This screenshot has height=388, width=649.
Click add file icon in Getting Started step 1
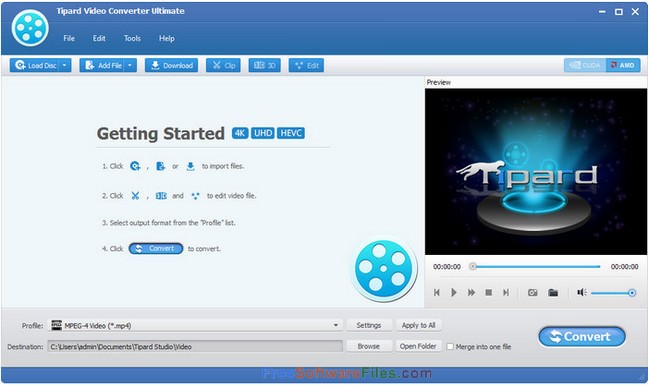point(161,166)
